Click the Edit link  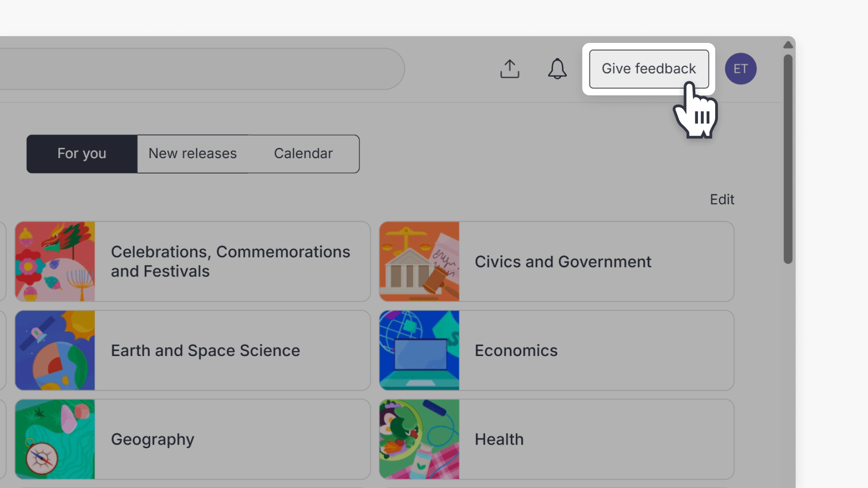(722, 199)
